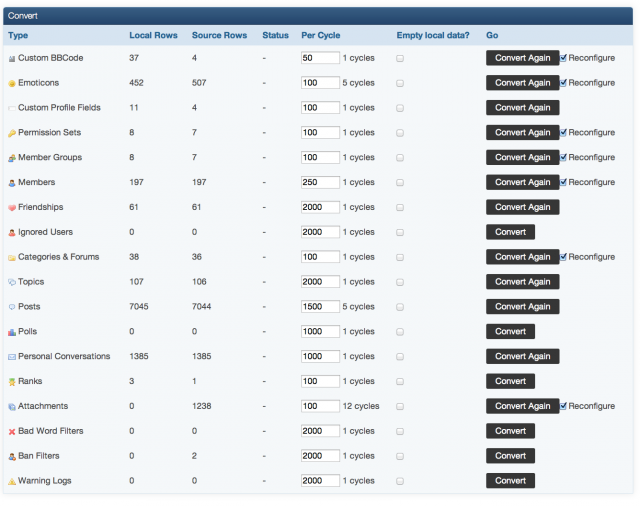Click the Permission Sets key icon
The image size is (640, 506).
(x=12, y=133)
